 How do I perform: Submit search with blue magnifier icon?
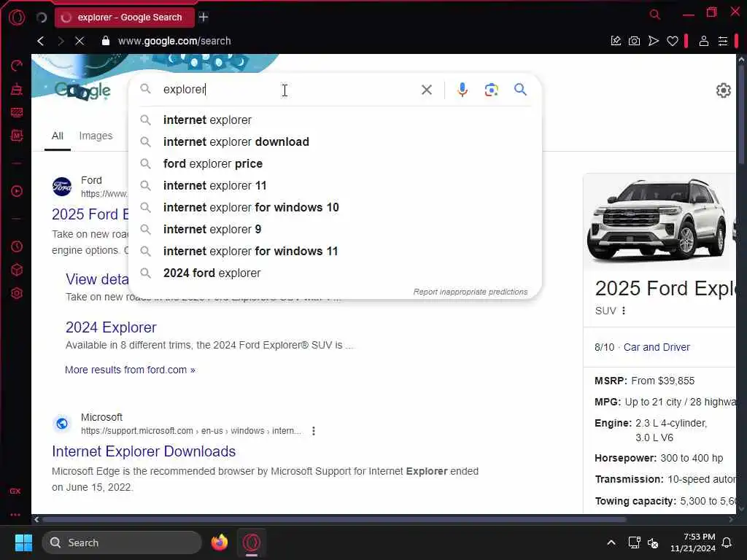click(520, 89)
